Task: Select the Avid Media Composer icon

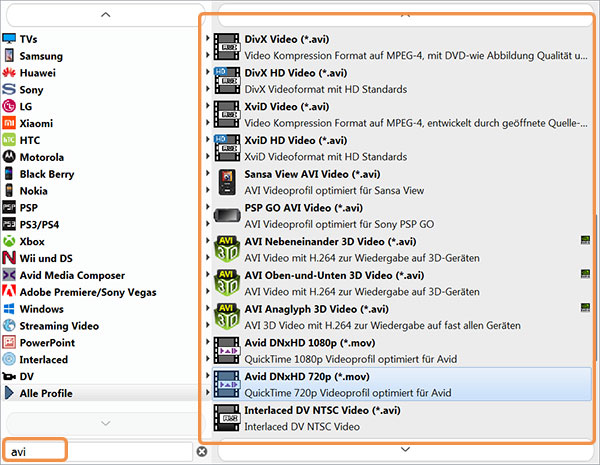Action: [9, 275]
